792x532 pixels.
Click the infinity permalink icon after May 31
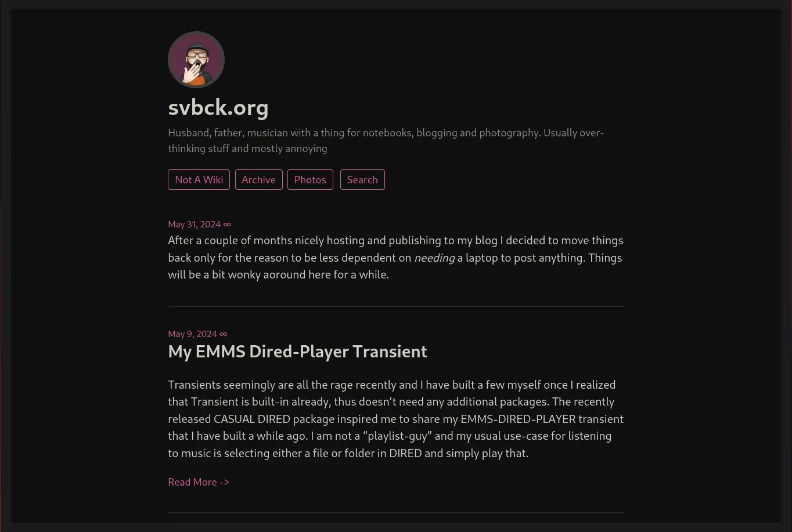coord(227,225)
